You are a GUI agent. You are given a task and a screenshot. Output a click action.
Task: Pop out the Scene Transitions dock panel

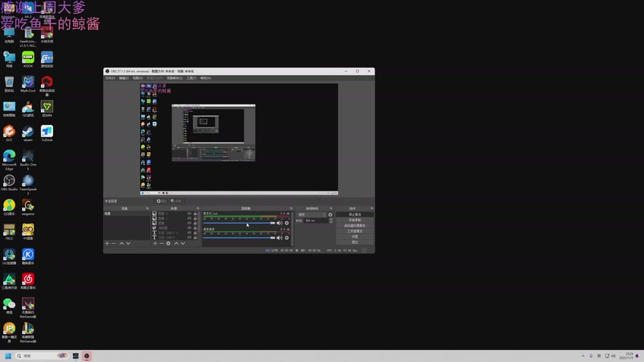331,208
